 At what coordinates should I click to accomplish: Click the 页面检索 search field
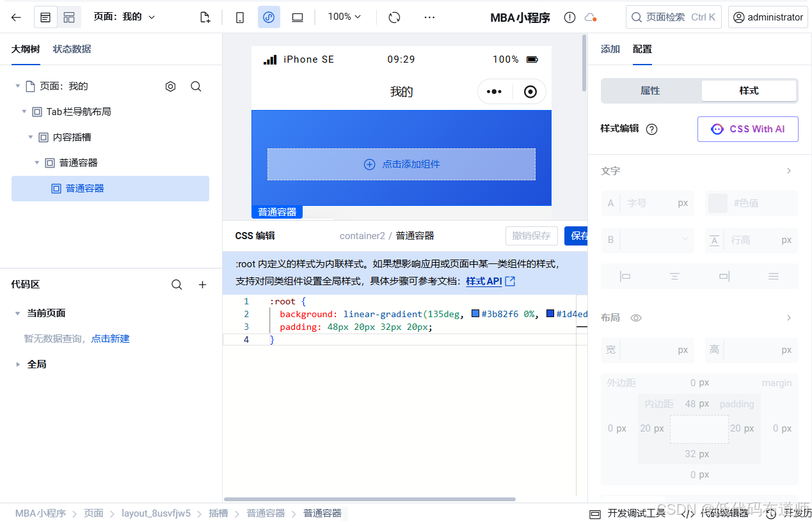[673, 17]
